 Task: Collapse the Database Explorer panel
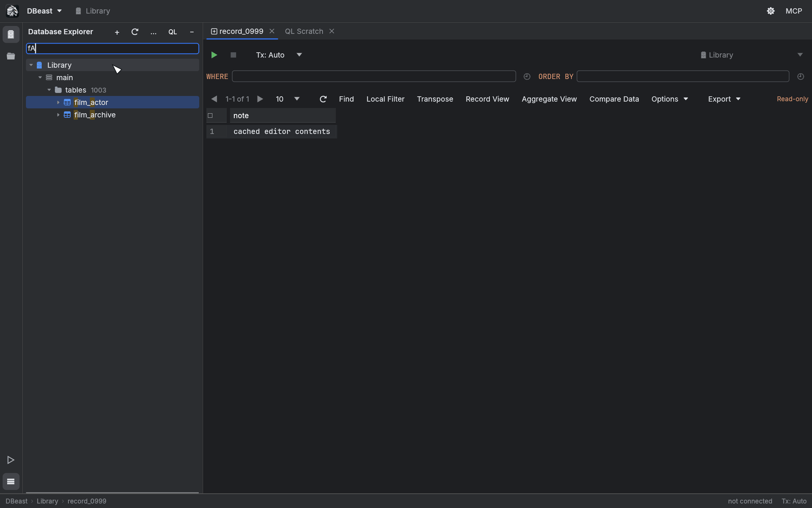click(192, 32)
